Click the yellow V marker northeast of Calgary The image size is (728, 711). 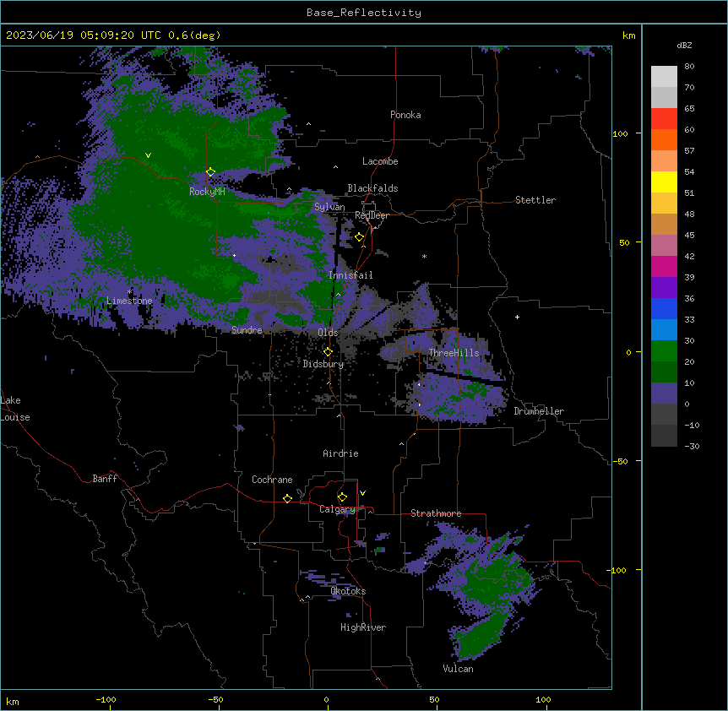pos(362,493)
